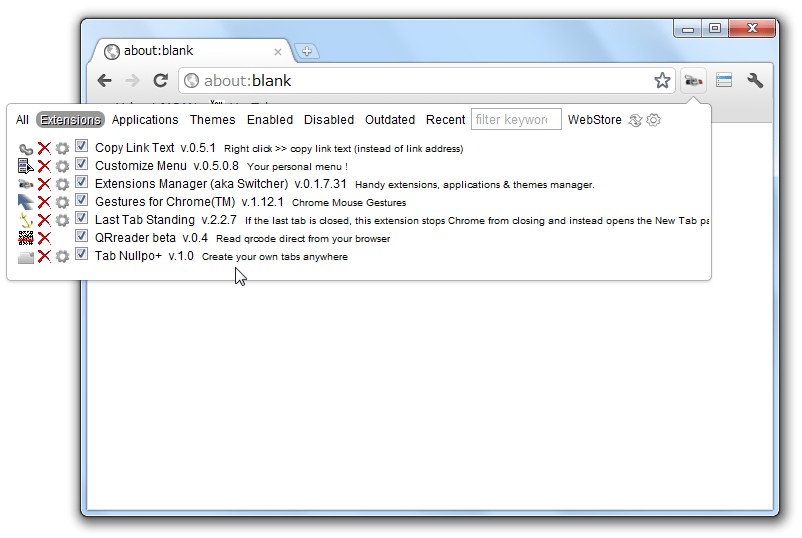Disable QRreader beta checkbox
The width and height of the screenshot is (802, 538).
(81, 236)
